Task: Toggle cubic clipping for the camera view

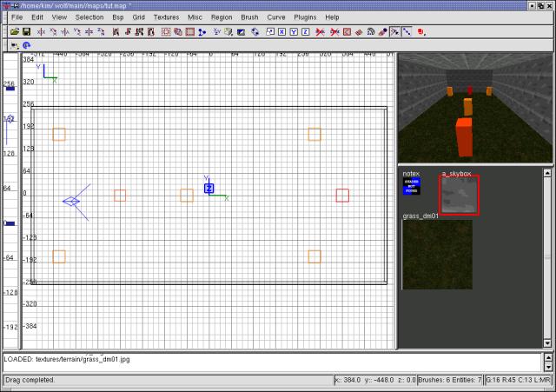Action: 242,32
